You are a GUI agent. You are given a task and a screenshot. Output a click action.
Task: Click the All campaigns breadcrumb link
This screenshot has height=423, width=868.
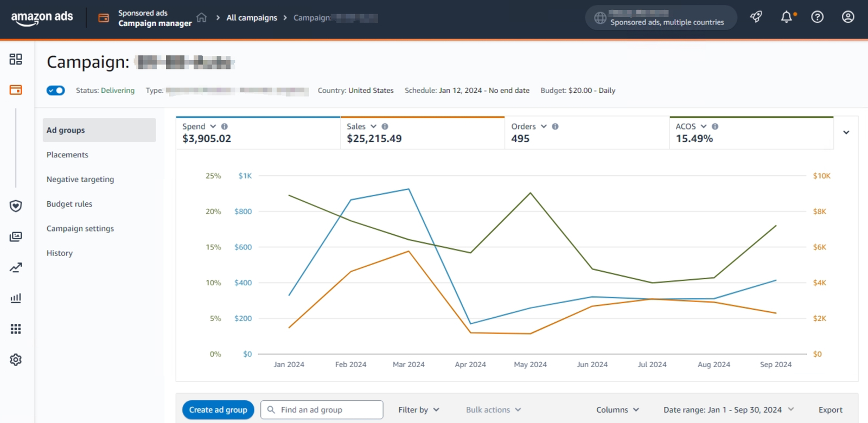click(252, 18)
